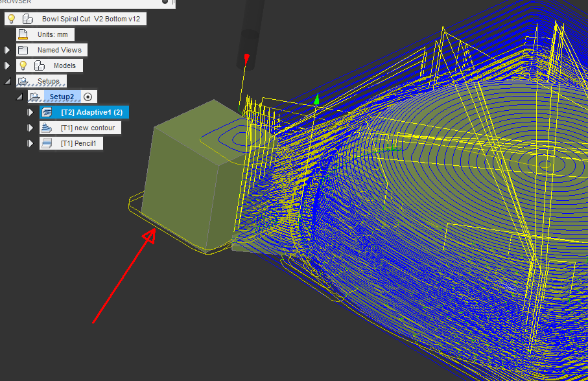
Task: Click the Units: mm document settings icon
Action: pyautogui.click(x=21, y=34)
